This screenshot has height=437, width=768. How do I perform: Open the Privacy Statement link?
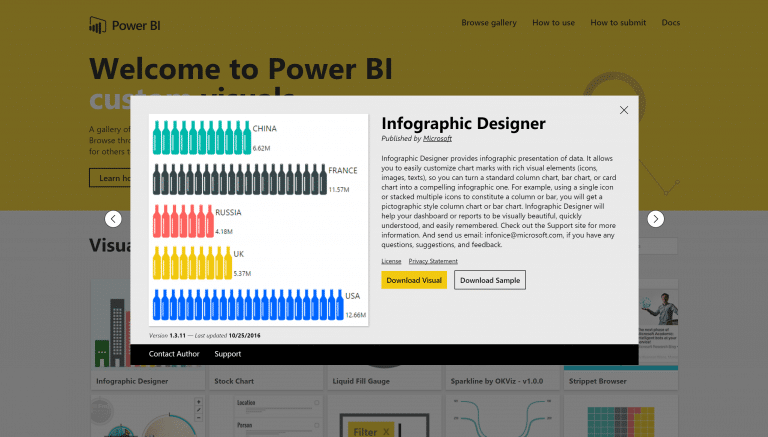coord(433,261)
